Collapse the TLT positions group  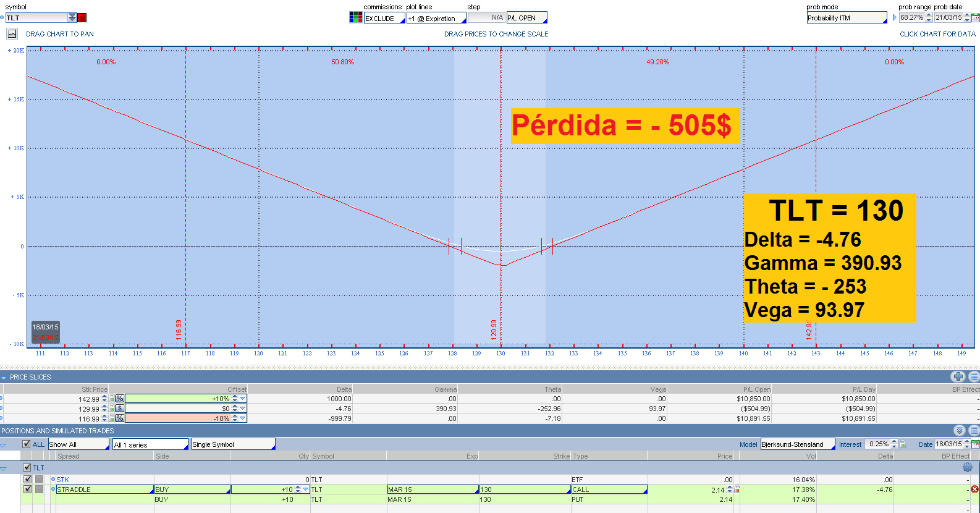coord(4,468)
